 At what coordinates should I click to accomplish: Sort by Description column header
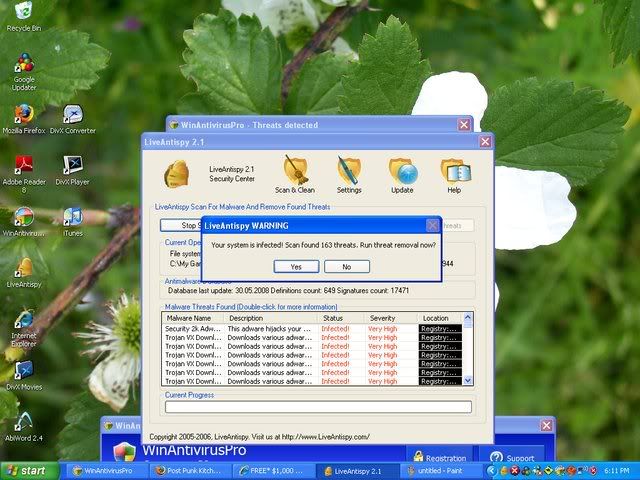pos(271,318)
